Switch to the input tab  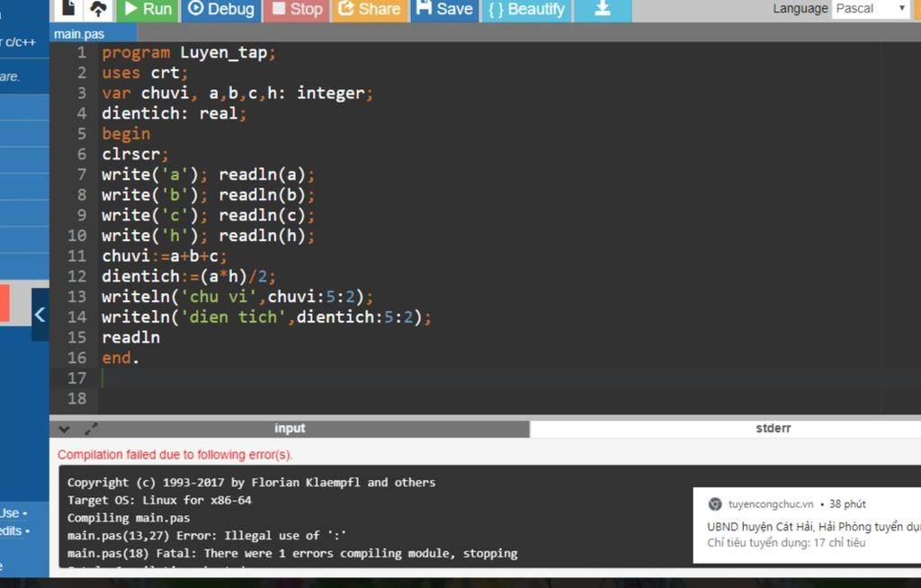[290, 428]
